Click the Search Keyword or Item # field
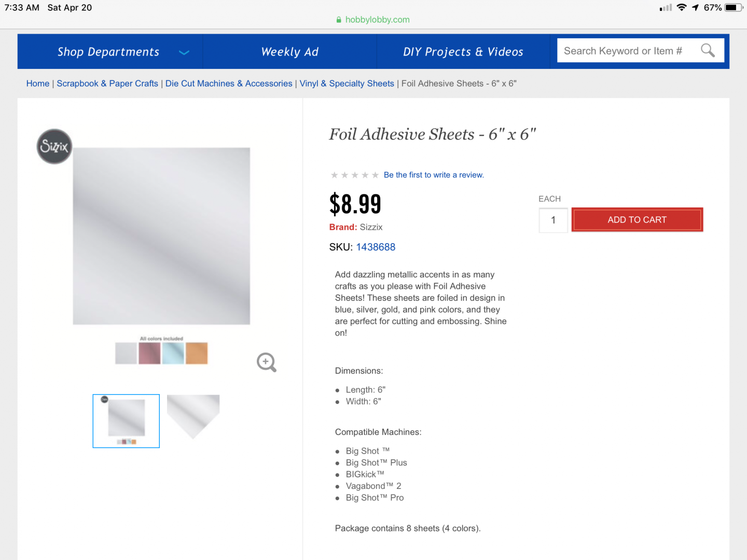This screenshot has height=560, width=747. point(622,51)
